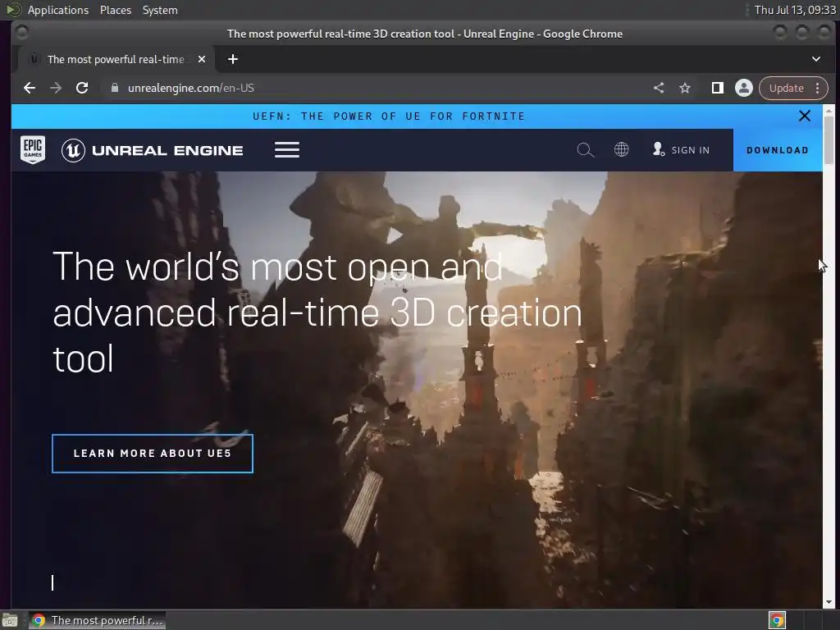Image resolution: width=840 pixels, height=630 pixels.
Task: Click the scrollbar up arrow
Action: click(829, 111)
